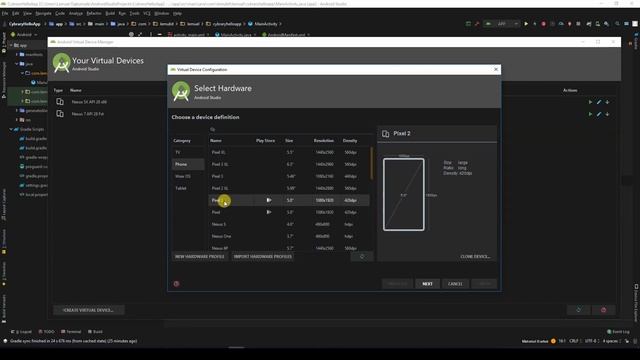Collapse Gradle Scripts node
Viewport: 640px width, 360px height.
[11, 129]
